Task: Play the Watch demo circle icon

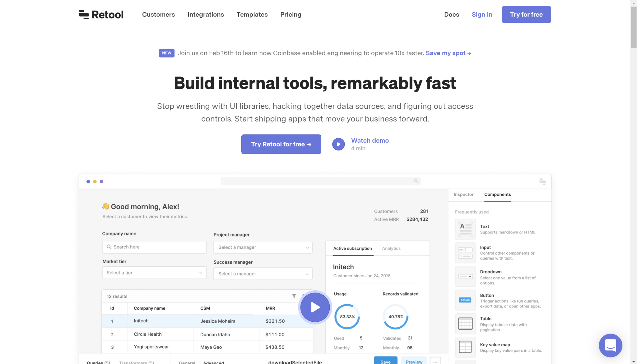Action: (x=338, y=144)
